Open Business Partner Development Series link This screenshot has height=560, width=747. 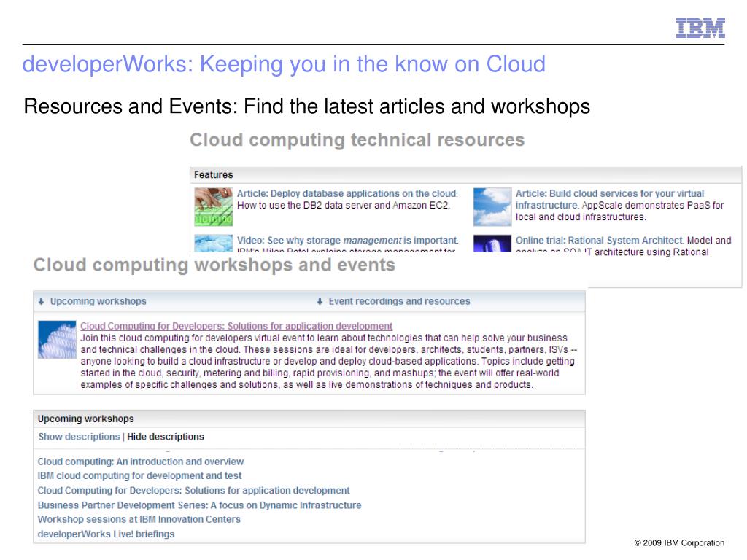tap(199, 505)
